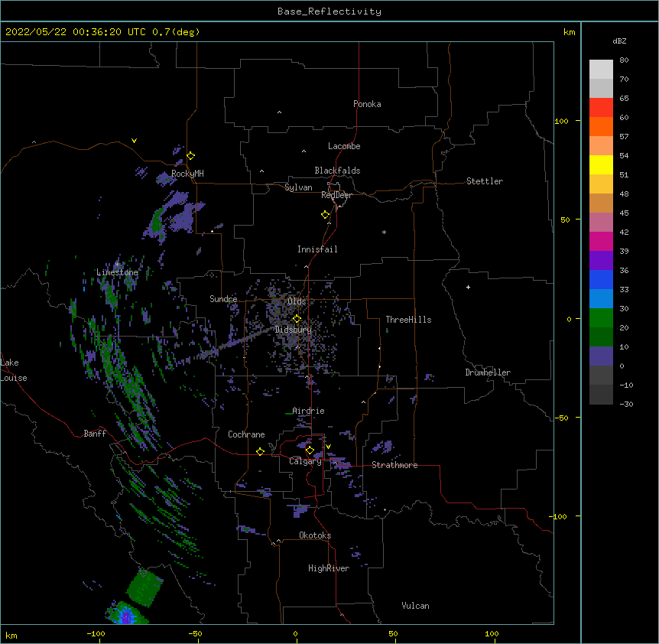The image size is (659, 644).
Task: Select the 30 dBZ green swatch
Action: pyautogui.click(x=601, y=318)
